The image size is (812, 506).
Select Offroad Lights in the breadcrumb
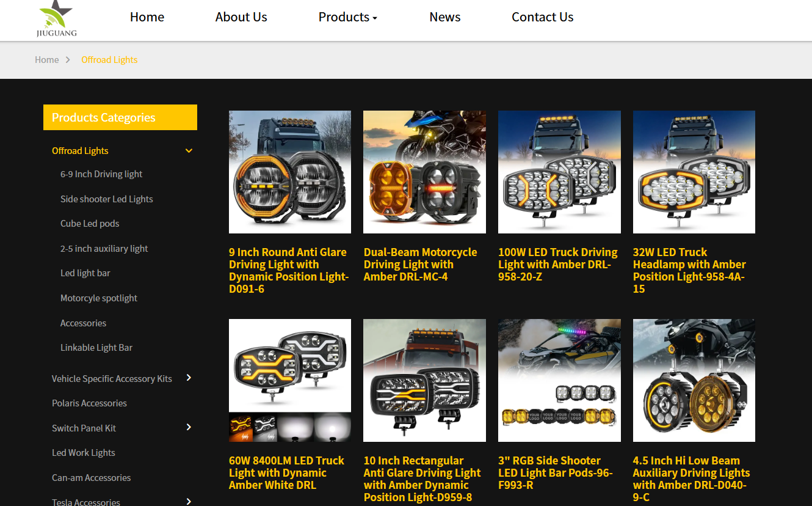coord(109,59)
